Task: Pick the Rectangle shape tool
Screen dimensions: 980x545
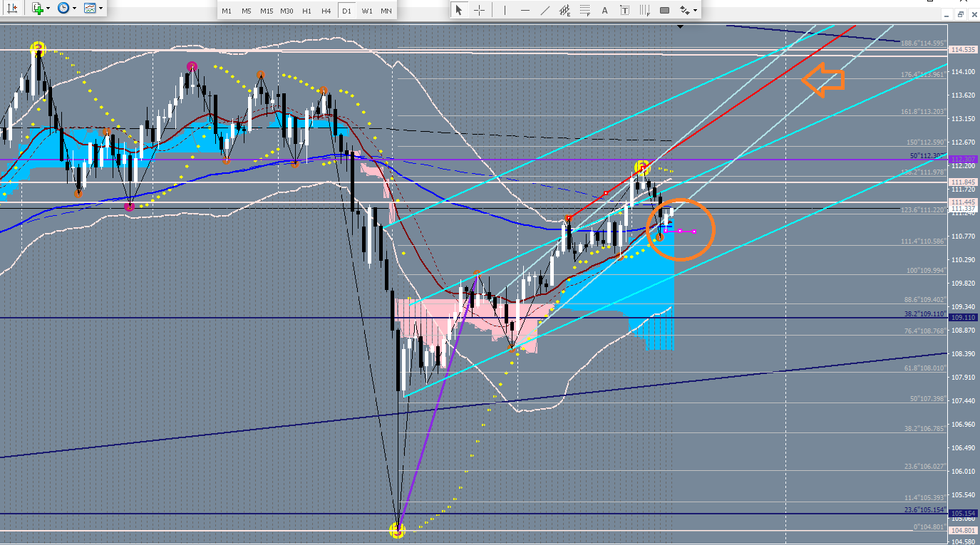Action: pyautogui.click(x=664, y=10)
